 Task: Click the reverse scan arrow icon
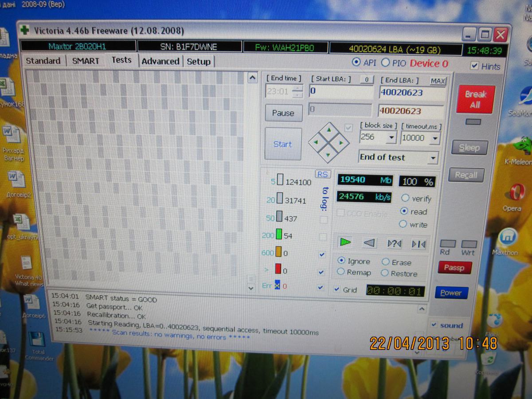[369, 243]
